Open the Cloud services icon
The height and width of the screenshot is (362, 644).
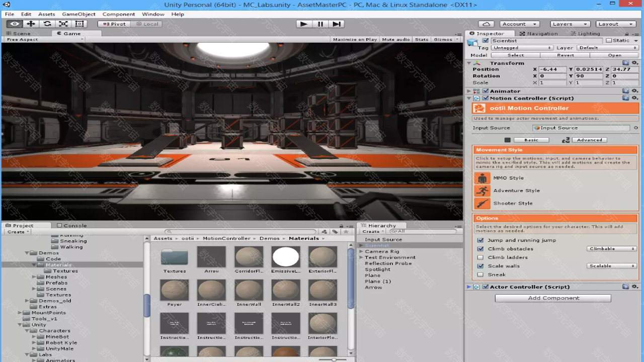tap(487, 24)
